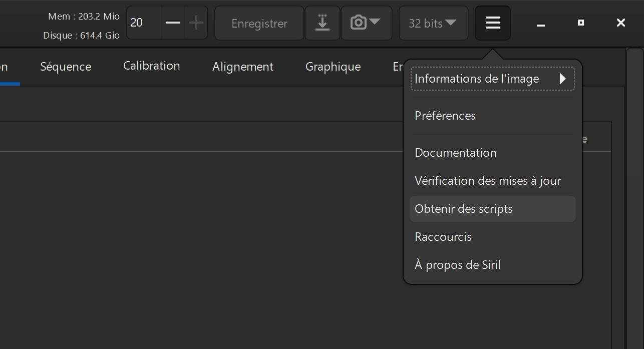Image resolution: width=644 pixels, height=349 pixels.
Task: Switch to the Calibration tab
Action: [151, 66]
